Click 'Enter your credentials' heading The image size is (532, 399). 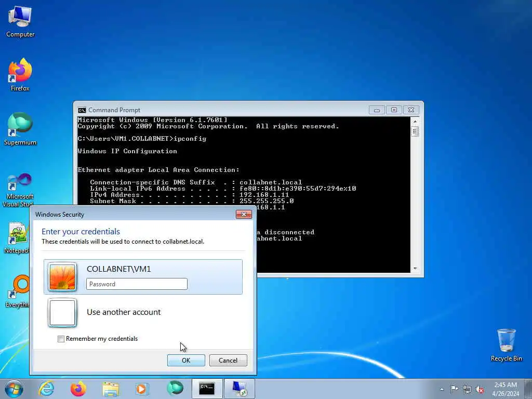click(81, 231)
